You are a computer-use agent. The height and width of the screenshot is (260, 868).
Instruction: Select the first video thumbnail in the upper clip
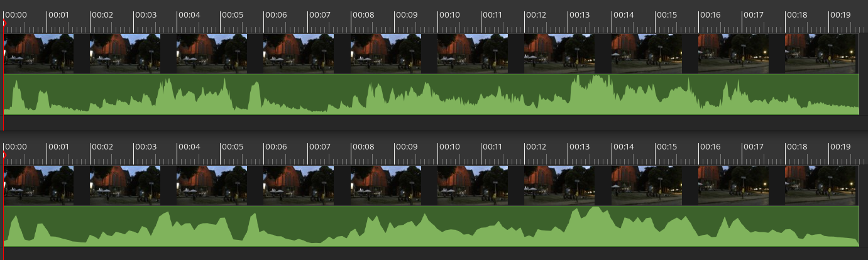pos(39,53)
